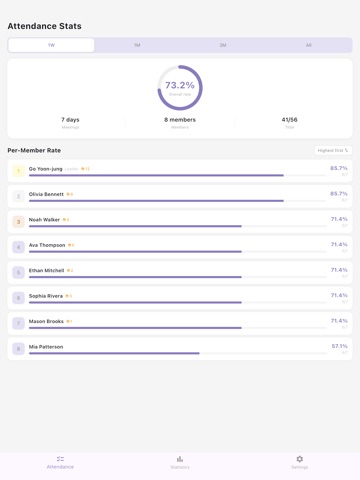Select the Ethan Mitchell member name
The image size is (360, 480).
[x=46, y=270]
